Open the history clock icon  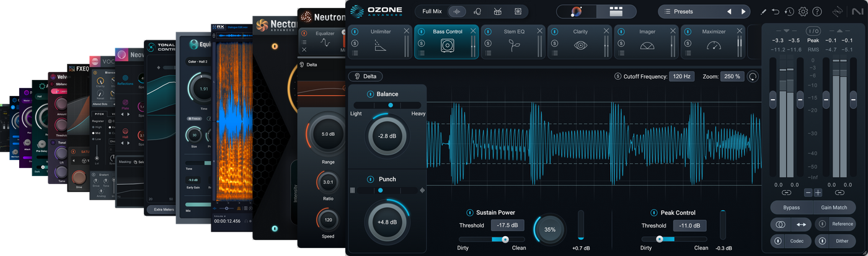(x=789, y=12)
